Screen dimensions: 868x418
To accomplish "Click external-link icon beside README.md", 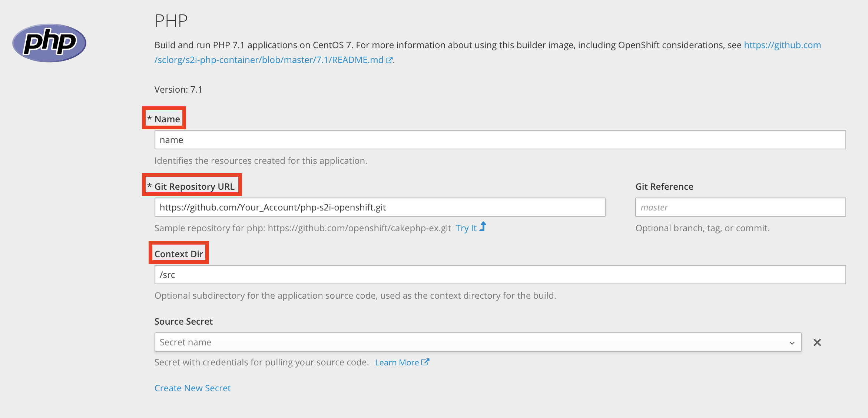I will pos(389,60).
